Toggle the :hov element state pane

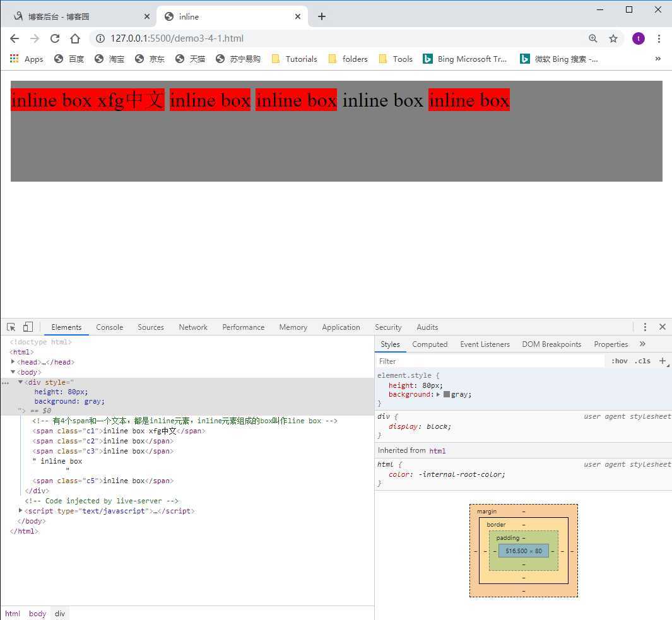(x=619, y=361)
